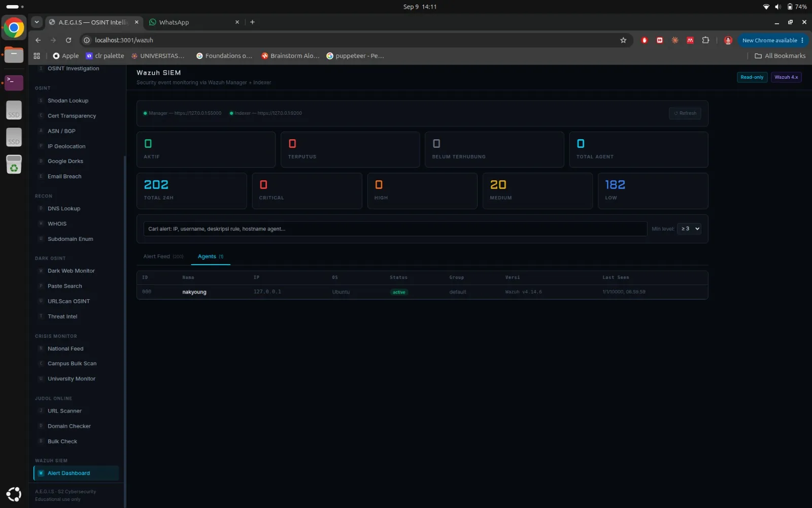Select the Agents tab
The image size is (812, 508).
point(211,257)
